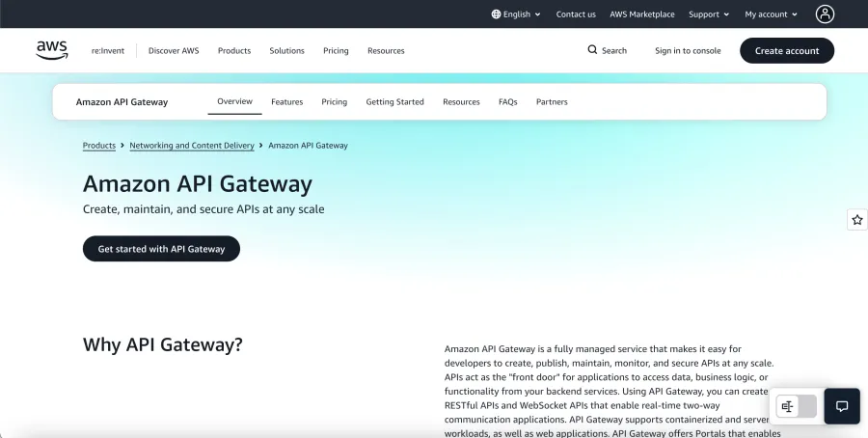Click the AWS logo
The height and width of the screenshot is (438, 868).
52,50
